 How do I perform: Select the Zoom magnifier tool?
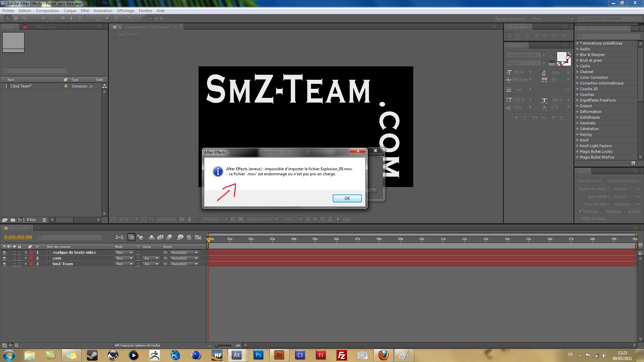pyautogui.click(x=24, y=18)
